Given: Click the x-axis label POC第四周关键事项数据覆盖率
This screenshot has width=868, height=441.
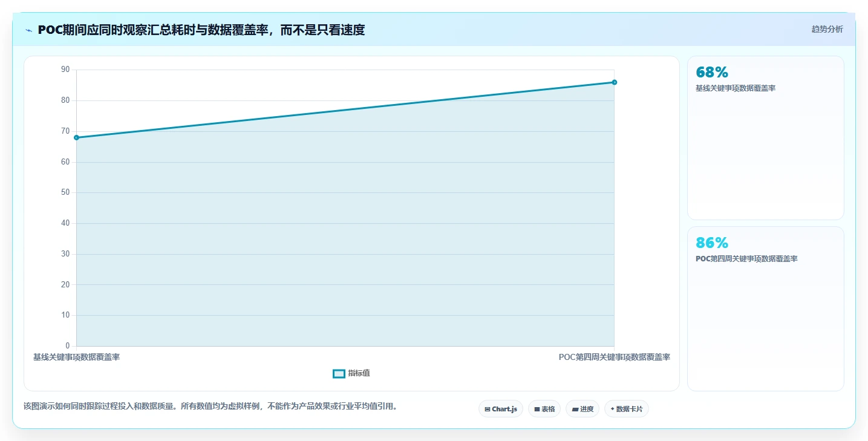Looking at the screenshot, I should pyautogui.click(x=614, y=358).
